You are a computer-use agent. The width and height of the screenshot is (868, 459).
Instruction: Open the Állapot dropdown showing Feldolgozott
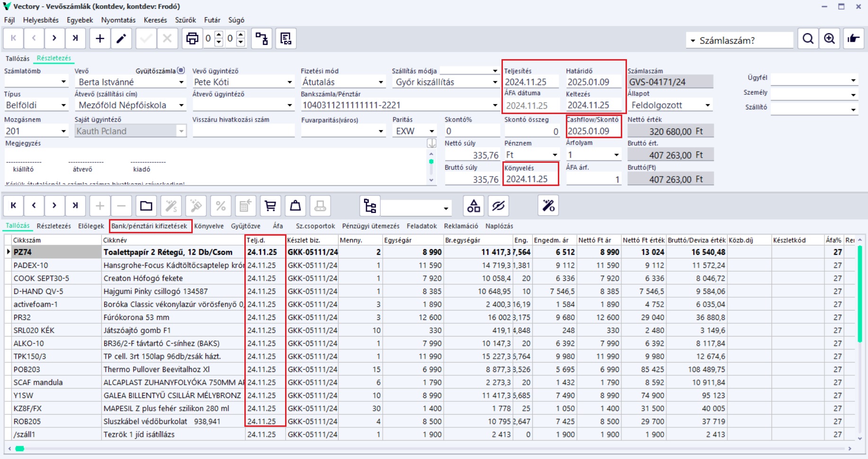click(708, 106)
